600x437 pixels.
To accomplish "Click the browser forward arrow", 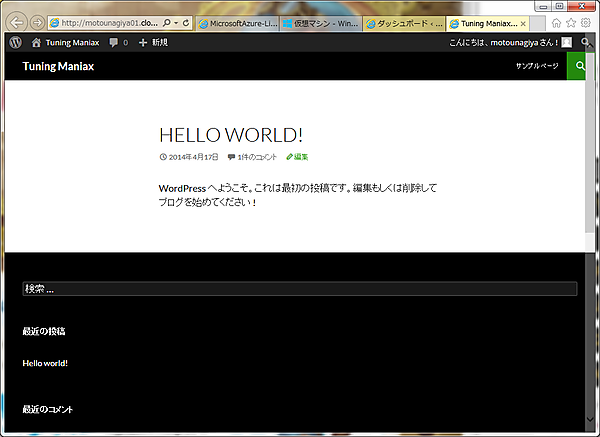I will point(37,22).
